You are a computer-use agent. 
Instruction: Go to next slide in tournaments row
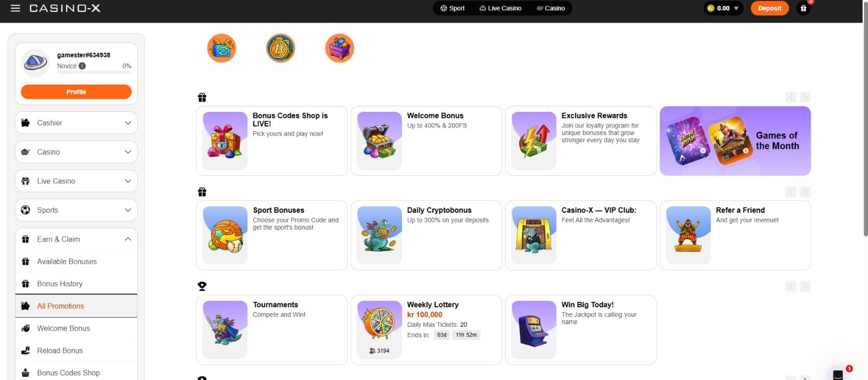point(805,286)
